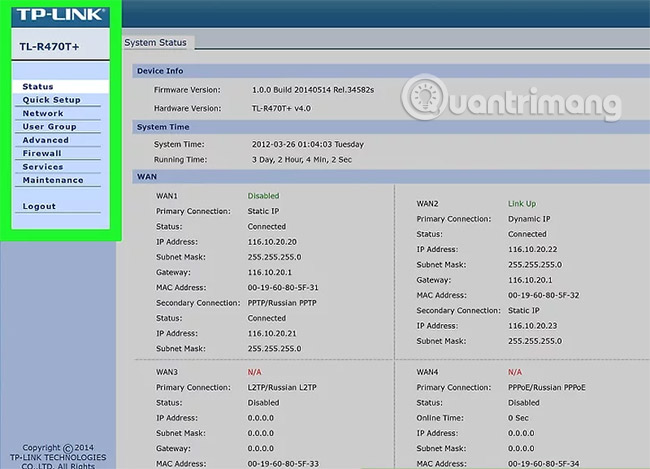Open the Status menu item

pyautogui.click(x=38, y=87)
